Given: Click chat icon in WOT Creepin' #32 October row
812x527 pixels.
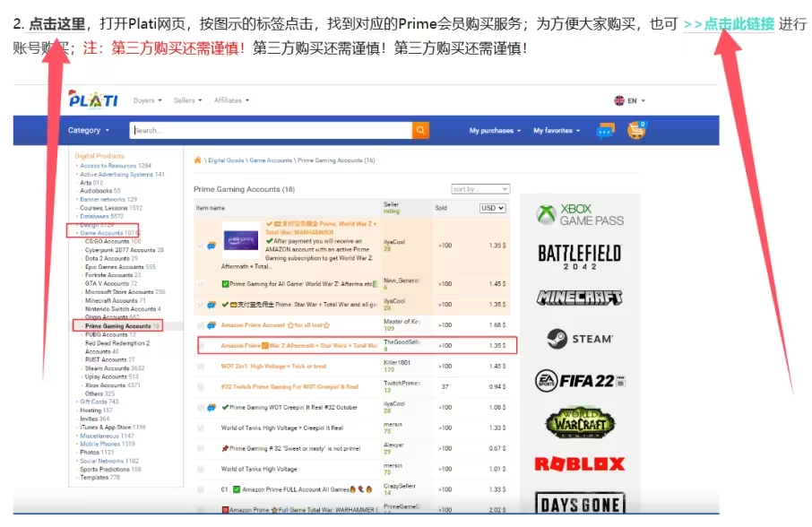Looking at the screenshot, I should click(x=212, y=408).
